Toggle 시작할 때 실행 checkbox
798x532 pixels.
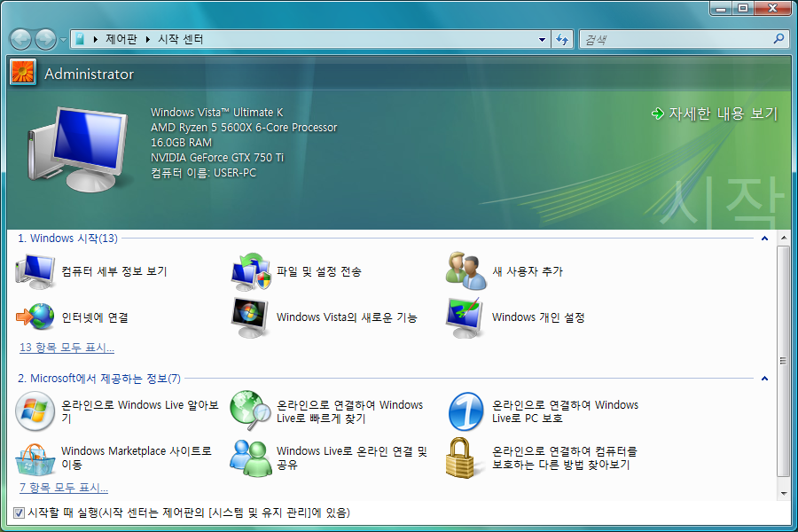[19, 512]
